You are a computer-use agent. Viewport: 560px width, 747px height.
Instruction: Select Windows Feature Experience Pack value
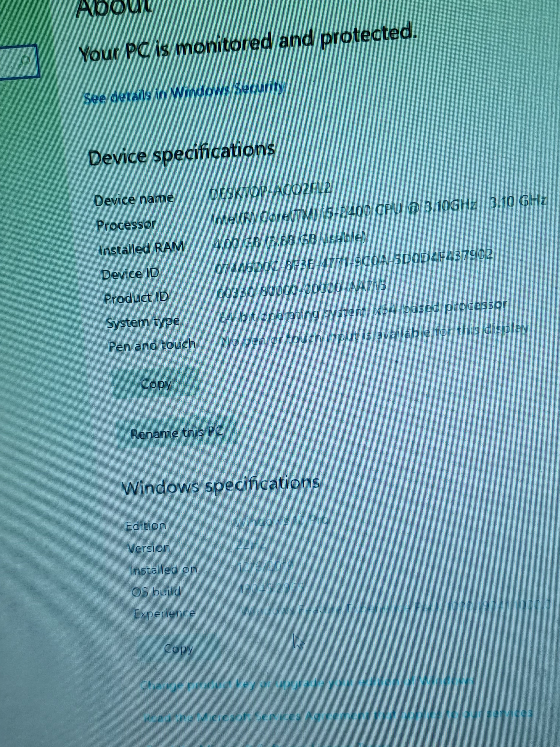397,609
